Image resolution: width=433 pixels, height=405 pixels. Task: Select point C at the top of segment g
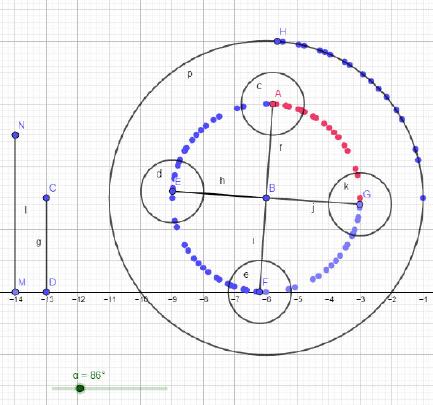[46, 198]
